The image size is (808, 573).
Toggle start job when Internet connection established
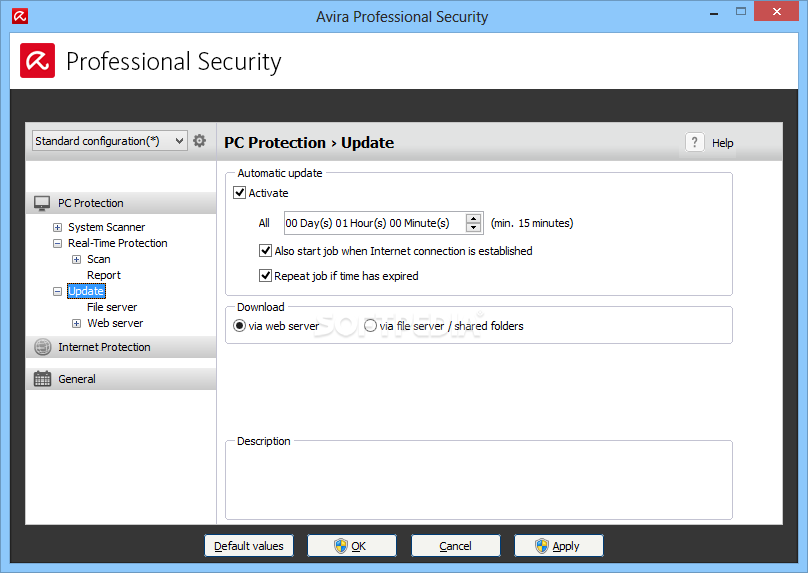coord(265,251)
